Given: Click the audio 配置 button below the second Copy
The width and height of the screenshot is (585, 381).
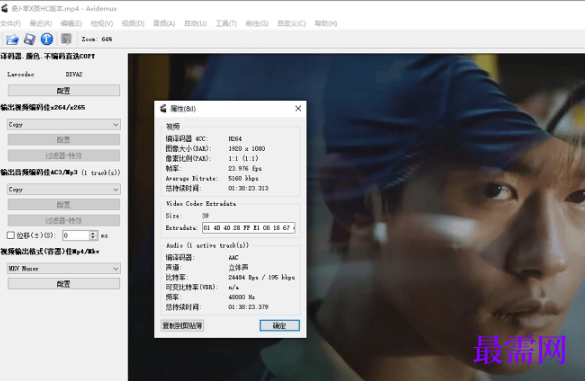Looking at the screenshot, I should [64, 204].
